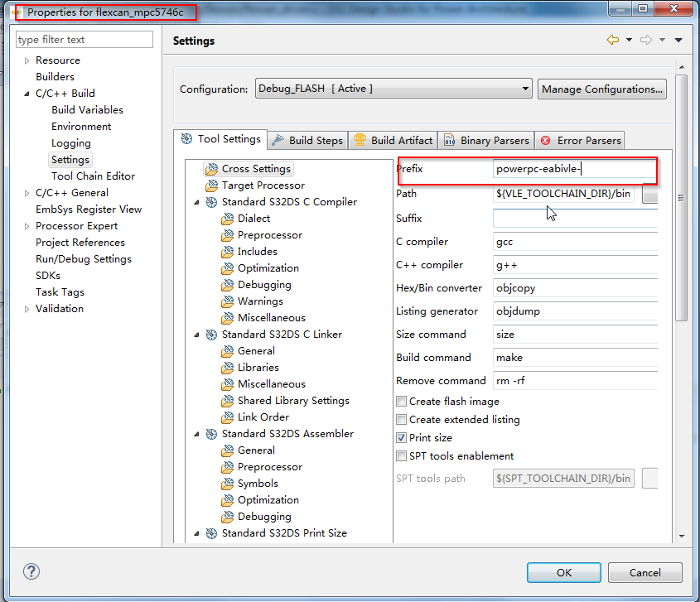700x602 pixels.
Task: Click the C compiler gcc field
Action: pyautogui.click(x=575, y=242)
